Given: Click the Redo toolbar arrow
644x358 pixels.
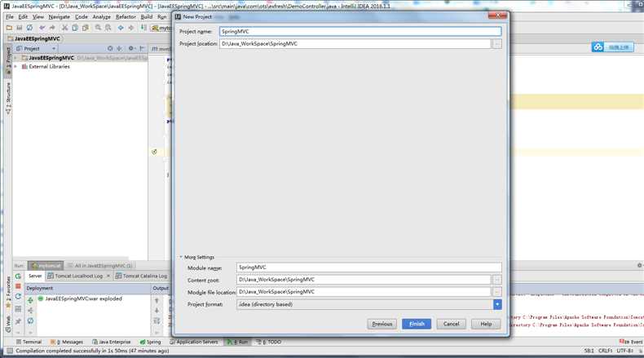Looking at the screenshot, I should point(52,28).
